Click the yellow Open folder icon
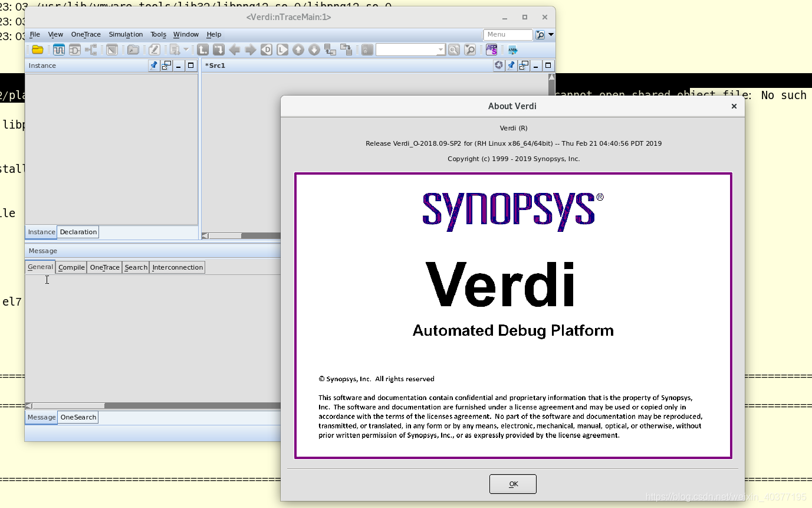Viewport: 812px width, 508px height. (38, 50)
